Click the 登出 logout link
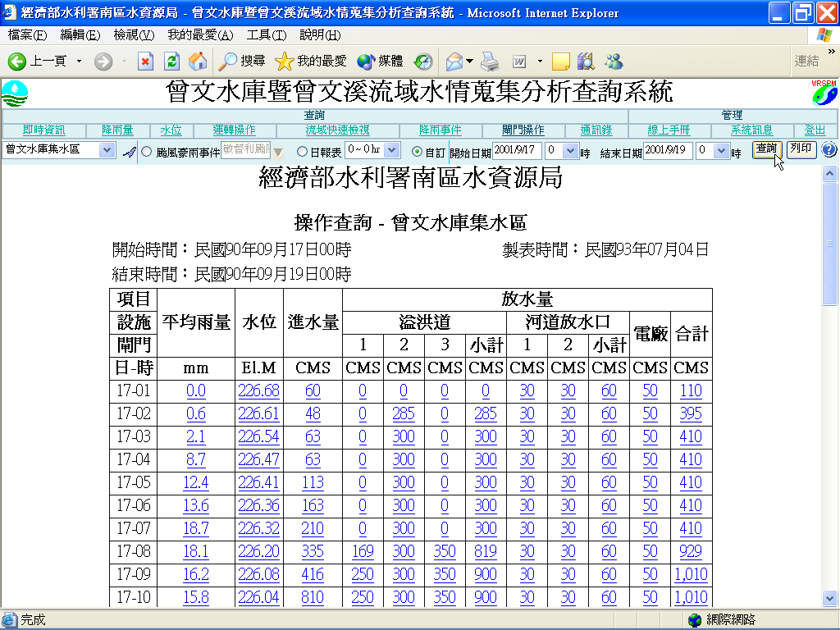The width and height of the screenshot is (840, 630). click(815, 130)
